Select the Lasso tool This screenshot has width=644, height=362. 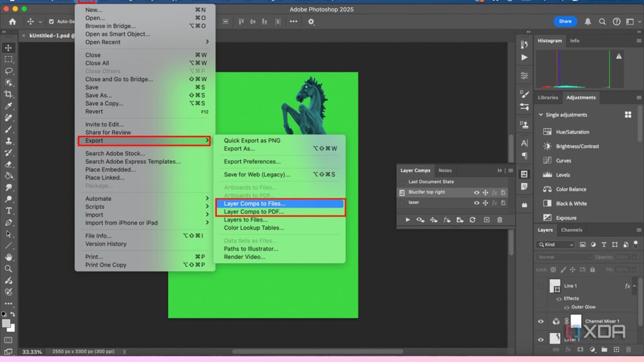coord(9,71)
